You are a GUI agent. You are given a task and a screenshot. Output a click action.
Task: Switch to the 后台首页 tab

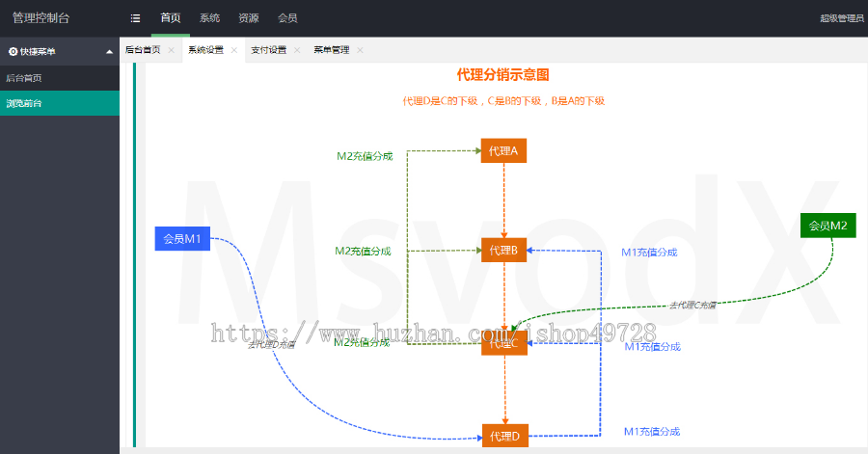[x=143, y=50]
